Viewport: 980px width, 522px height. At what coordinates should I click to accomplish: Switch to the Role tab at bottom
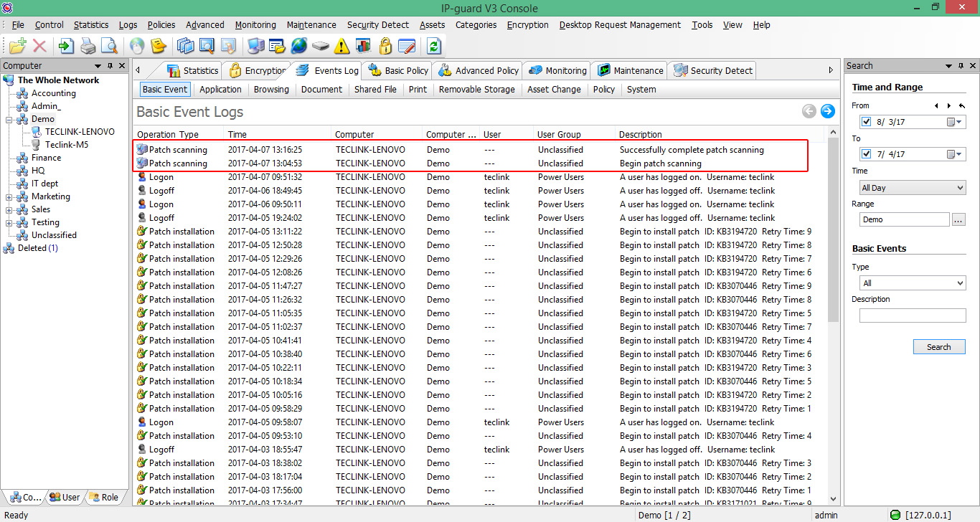tap(103, 497)
